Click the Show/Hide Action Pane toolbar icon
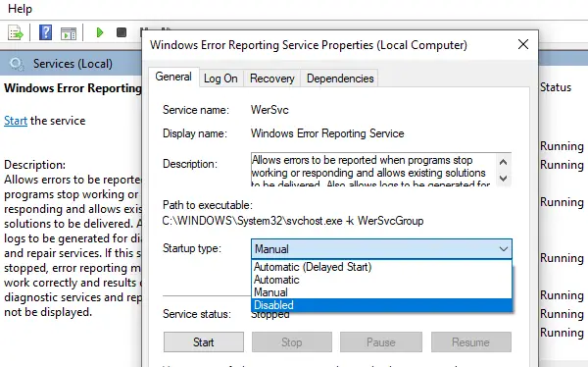The height and width of the screenshot is (367, 588). coord(69,33)
